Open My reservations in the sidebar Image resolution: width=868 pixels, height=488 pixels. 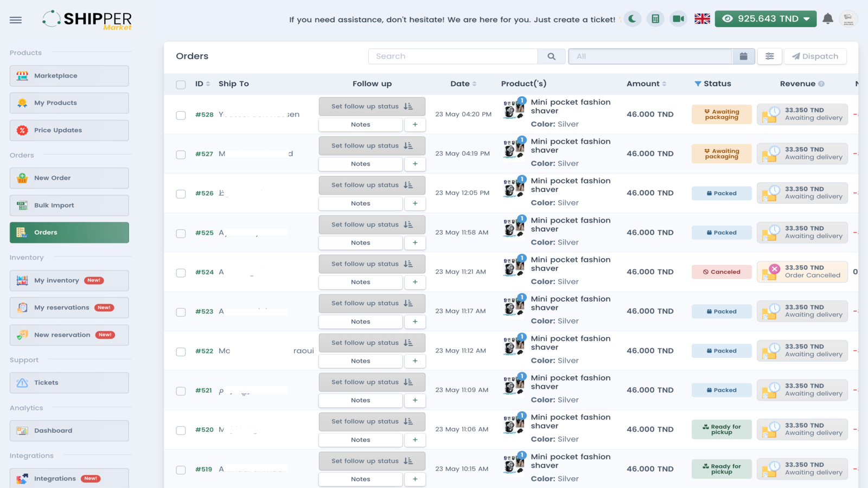pos(69,307)
